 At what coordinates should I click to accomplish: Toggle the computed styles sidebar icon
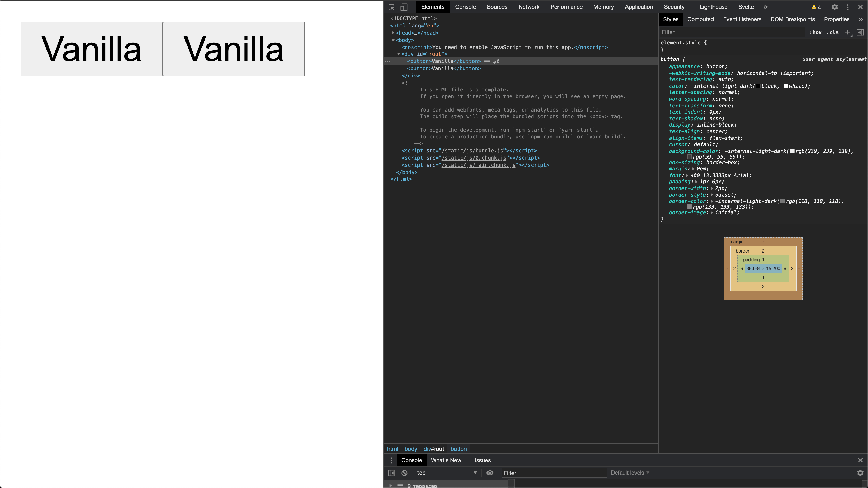coord(860,32)
